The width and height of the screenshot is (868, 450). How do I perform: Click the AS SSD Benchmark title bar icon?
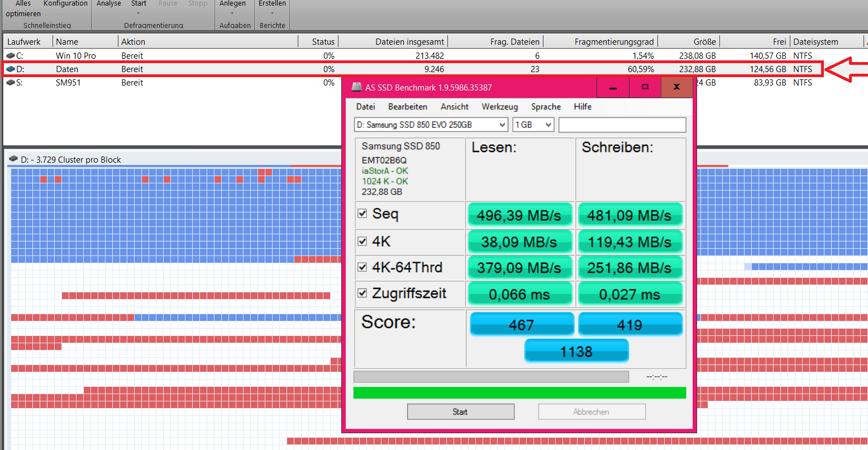click(x=356, y=87)
